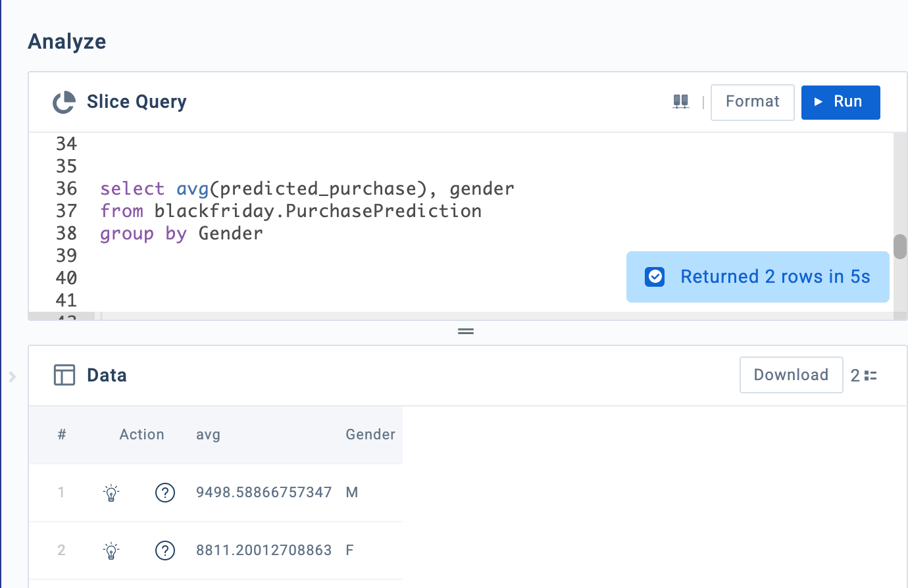Click the Gender column header
908x588 pixels.
pyautogui.click(x=370, y=435)
